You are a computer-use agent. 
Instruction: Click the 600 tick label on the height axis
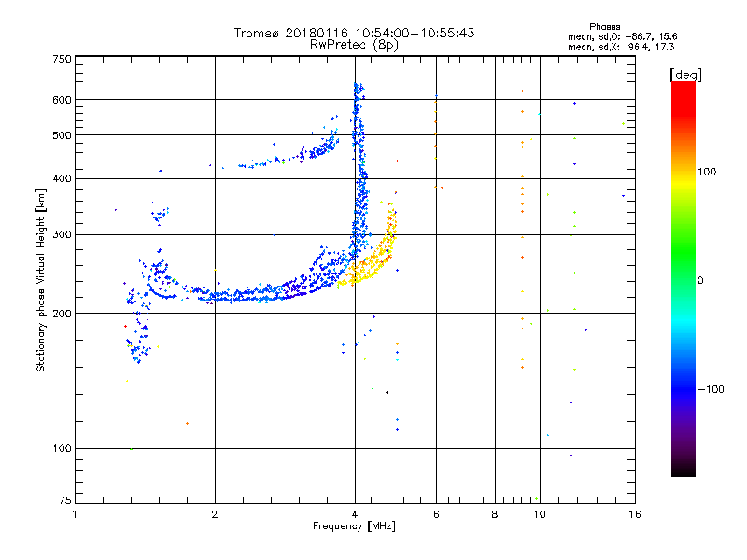tap(62, 100)
